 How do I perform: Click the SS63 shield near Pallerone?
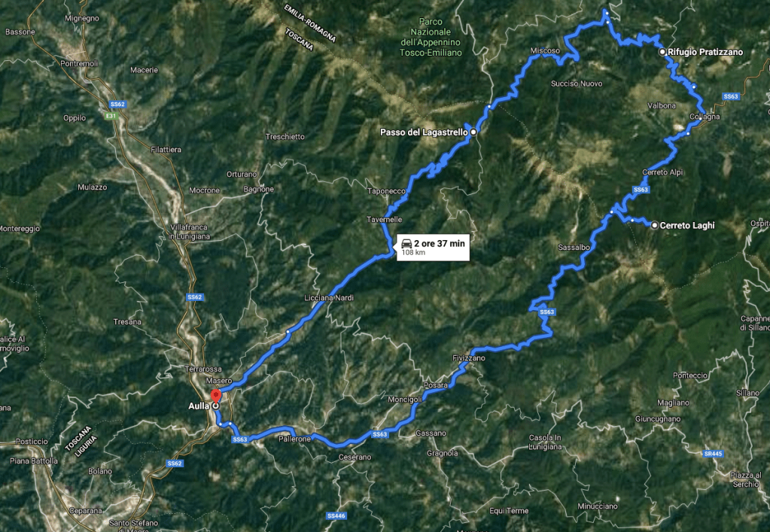239,439
